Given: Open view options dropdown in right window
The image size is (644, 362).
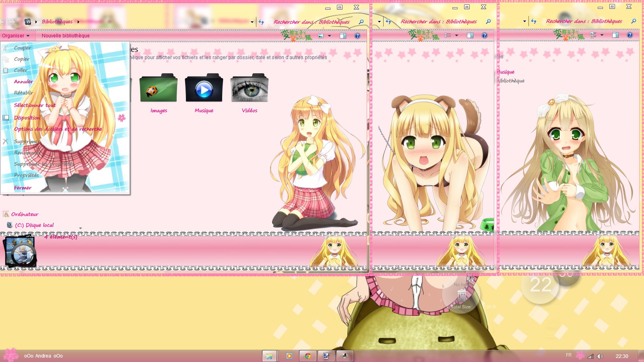Looking at the screenshot, I should (x=602, y=35).
